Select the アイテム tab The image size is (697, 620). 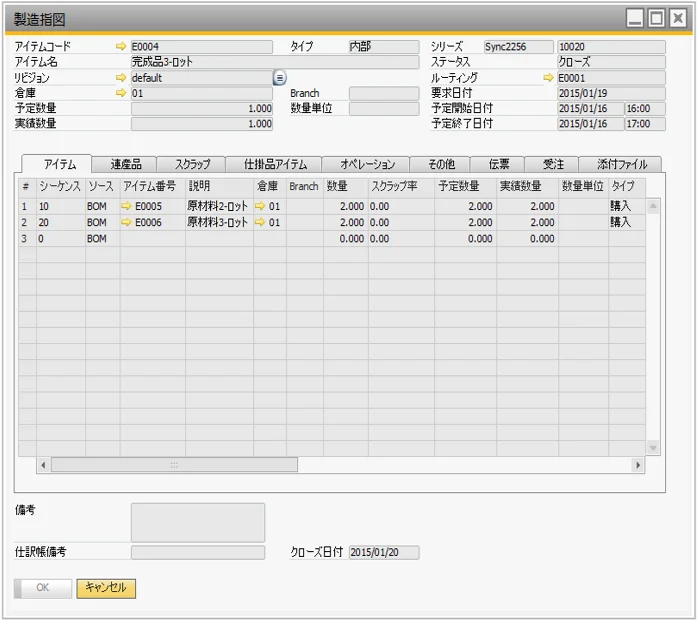57,164
